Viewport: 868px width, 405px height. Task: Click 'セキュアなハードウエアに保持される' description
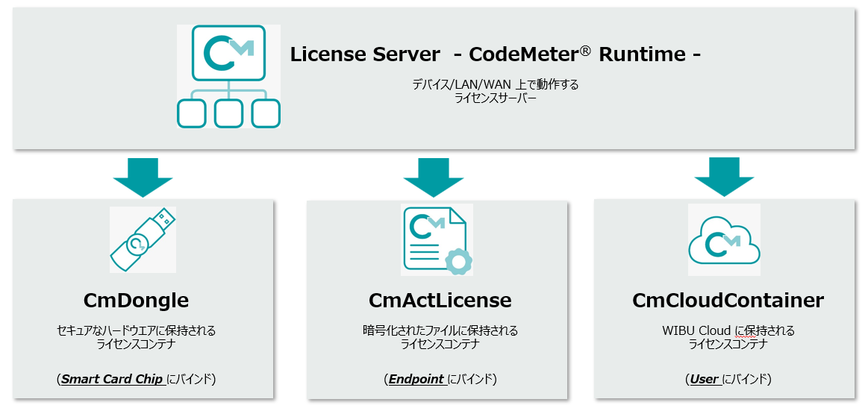coord(136,331)
